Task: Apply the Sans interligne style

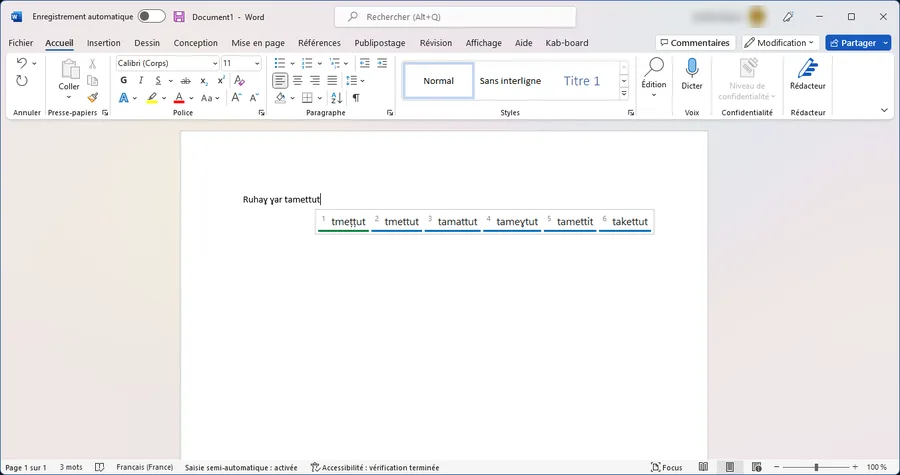Action: 510,81
